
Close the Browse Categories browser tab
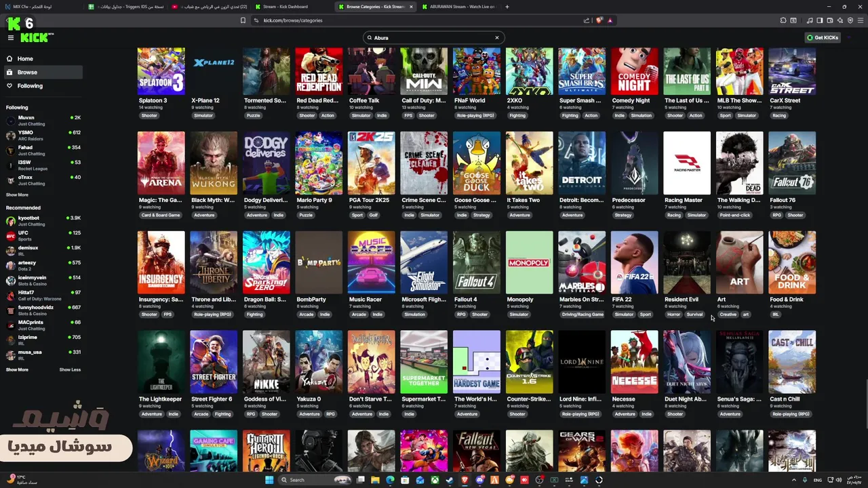click(411, 7)
